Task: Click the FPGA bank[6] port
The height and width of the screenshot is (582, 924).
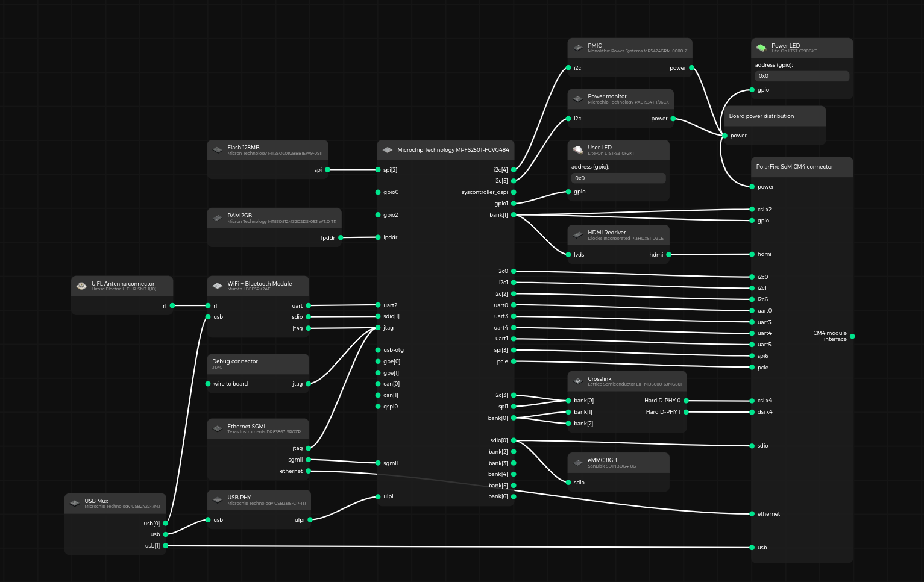Action: pyautogui.click(x=514, y=496)
